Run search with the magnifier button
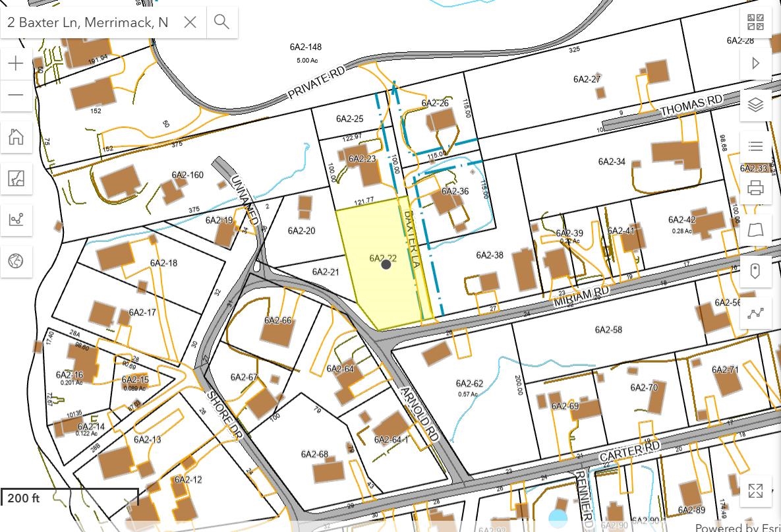This screenshot has width=781, height=532. pyautogui.click(x=221, y=22)
